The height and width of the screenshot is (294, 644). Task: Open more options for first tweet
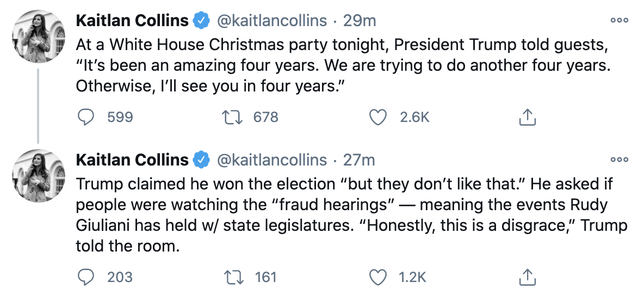619,21
